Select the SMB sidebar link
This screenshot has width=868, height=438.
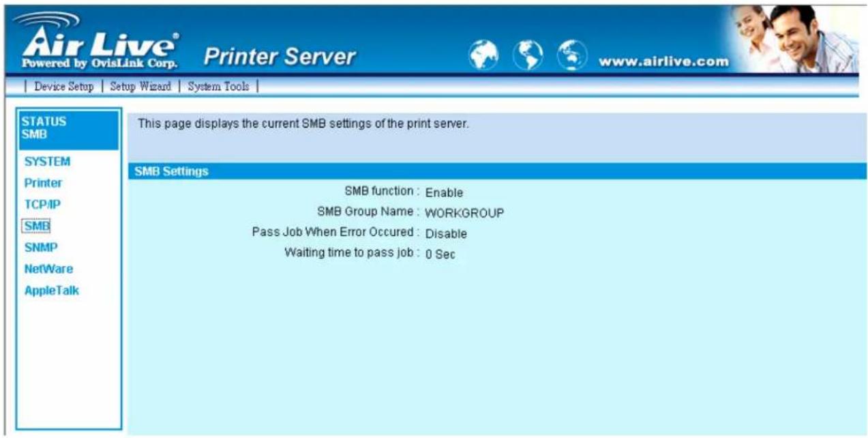(37, 225)
